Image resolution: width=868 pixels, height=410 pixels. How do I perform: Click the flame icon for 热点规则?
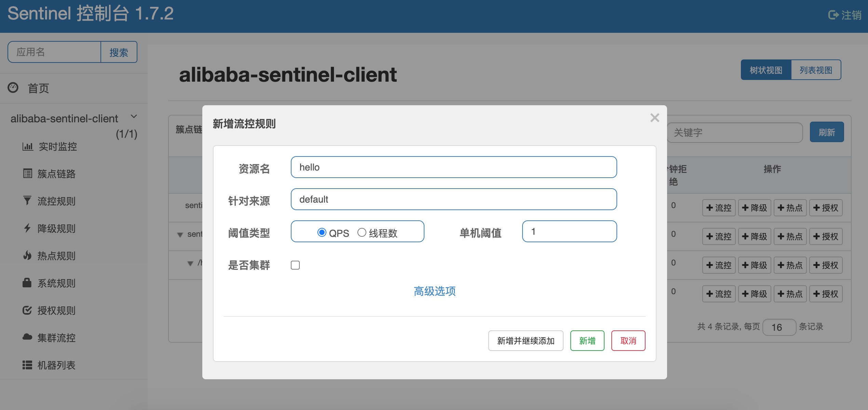point(27,255)
